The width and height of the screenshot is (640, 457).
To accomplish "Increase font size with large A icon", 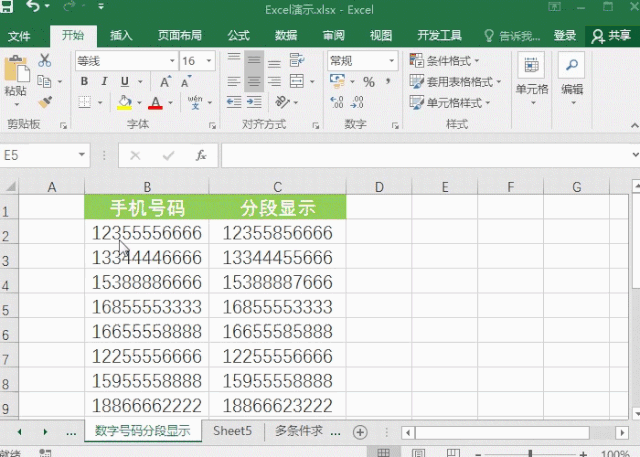I will click(x=165, y=82).
